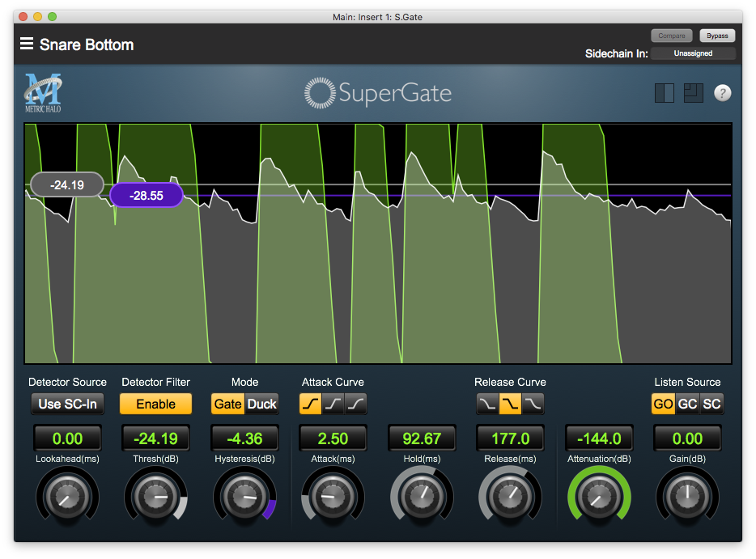Click the Attack value field 2.50
Screen dimensions: 756x559
coord(333,438)
